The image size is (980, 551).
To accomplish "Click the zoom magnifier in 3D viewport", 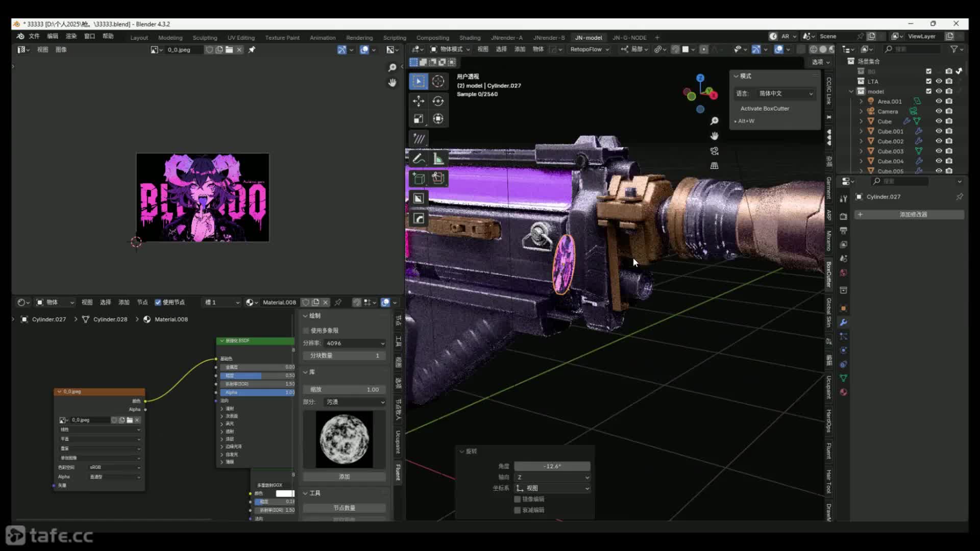I will click(714, 121).
